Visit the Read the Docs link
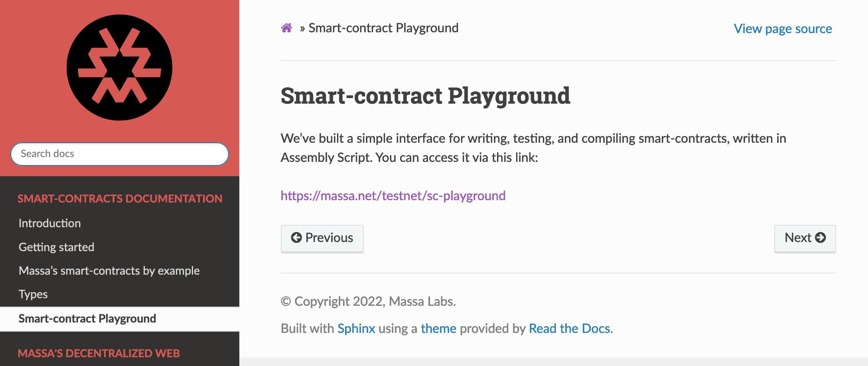 [x=569, y=329]
